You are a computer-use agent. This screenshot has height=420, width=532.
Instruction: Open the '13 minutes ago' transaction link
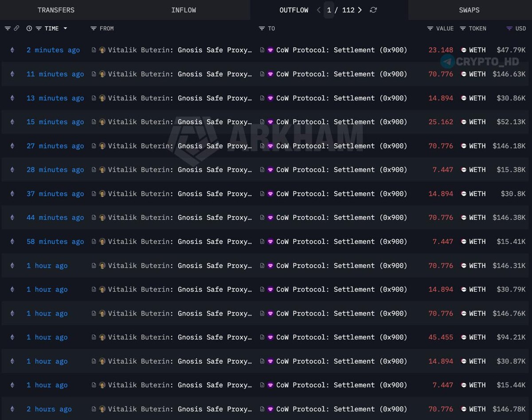tap(55, 98)
